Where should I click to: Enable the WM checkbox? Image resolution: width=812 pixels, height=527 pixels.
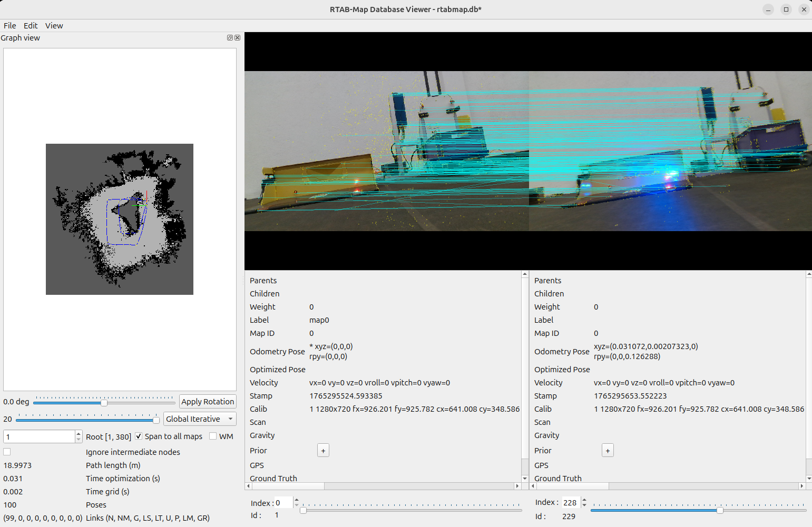click(213, 436)
